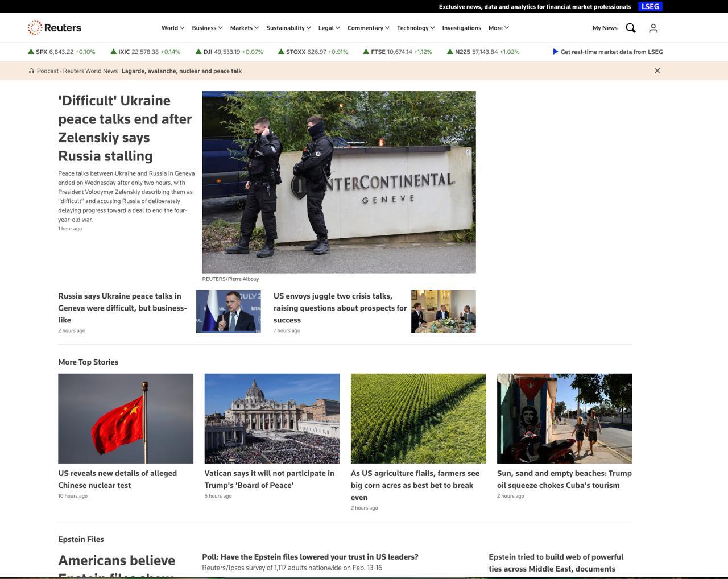This screenshot has width=728, height=579.
Task: Click the Reuters logo
Action: [x=55, y=28]
